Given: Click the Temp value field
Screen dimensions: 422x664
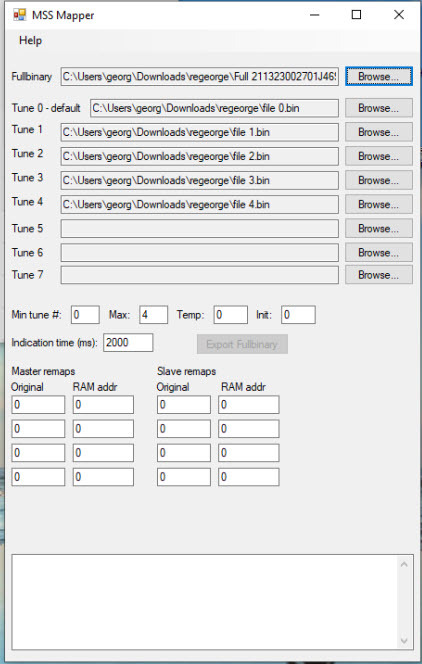Looking at the screenshot, I should (230, 315).
